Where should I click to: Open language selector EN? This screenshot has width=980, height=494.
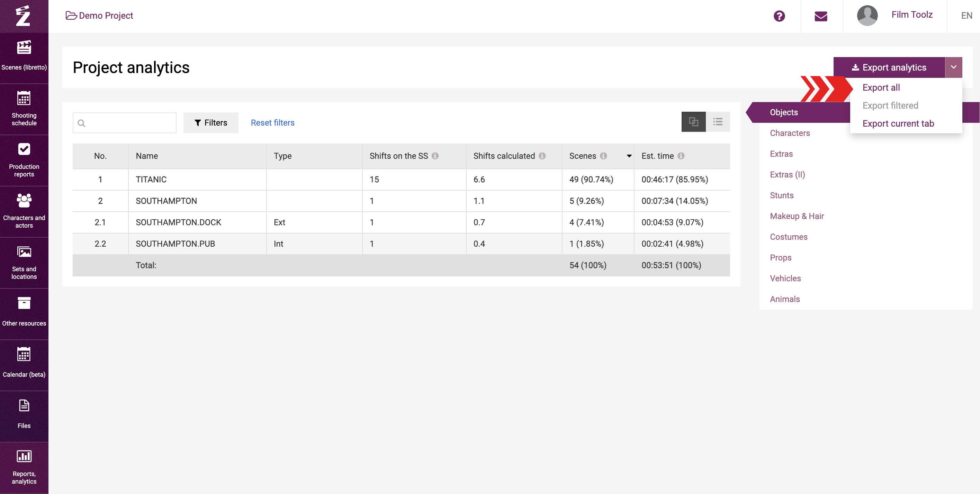pyautogui.click(x=966, y=16)
